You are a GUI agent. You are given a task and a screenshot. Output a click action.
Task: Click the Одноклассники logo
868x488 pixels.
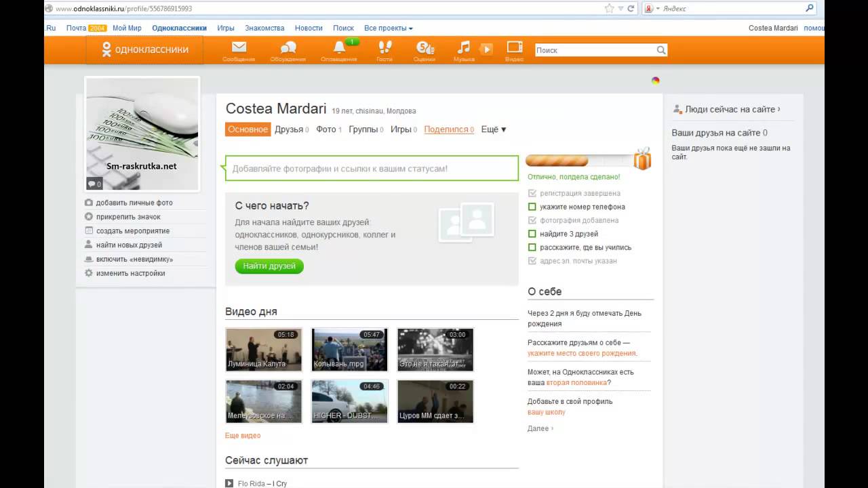click(x=144, y=49)
